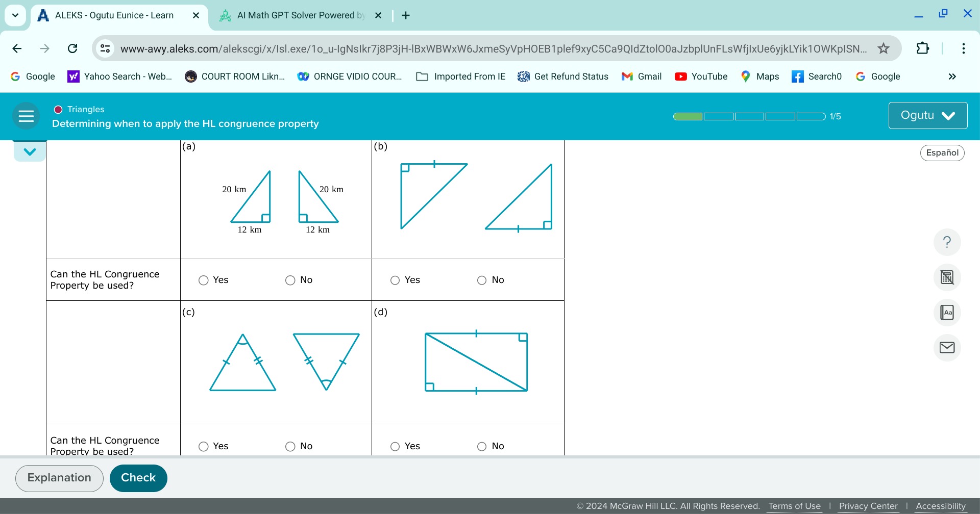Open the dictionary Aa icon
The height and width of the screenshot is (514, 980).
pyautogui.click(x=947, y=313)
